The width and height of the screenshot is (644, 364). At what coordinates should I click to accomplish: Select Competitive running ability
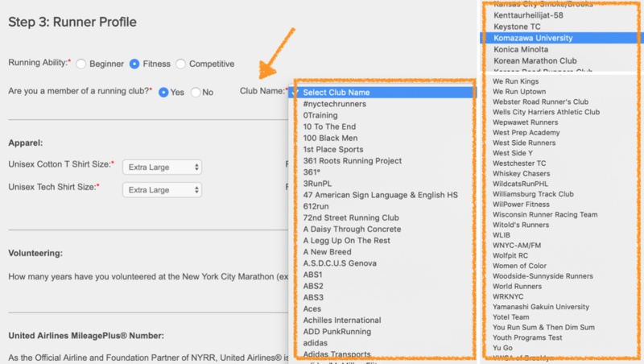tap(180, 64)
